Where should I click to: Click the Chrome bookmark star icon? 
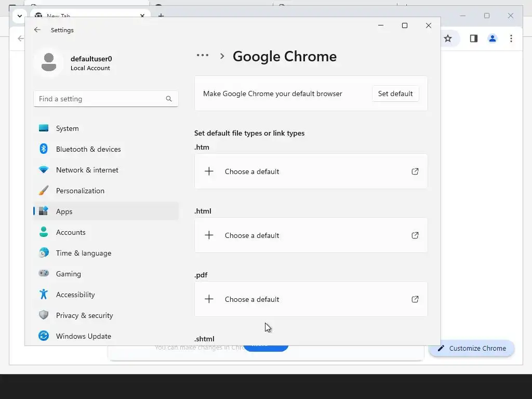coord(448,38)
